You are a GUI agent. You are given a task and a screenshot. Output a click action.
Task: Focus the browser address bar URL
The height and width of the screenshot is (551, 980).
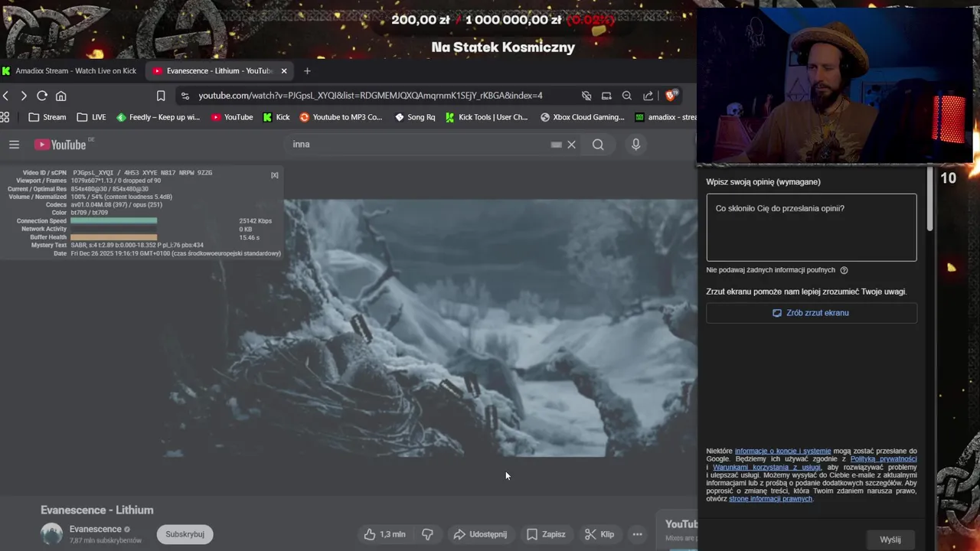[371, 96]
